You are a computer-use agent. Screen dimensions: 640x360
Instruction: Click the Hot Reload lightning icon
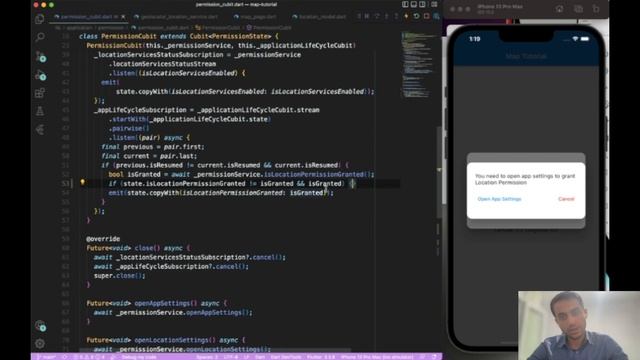406,16
